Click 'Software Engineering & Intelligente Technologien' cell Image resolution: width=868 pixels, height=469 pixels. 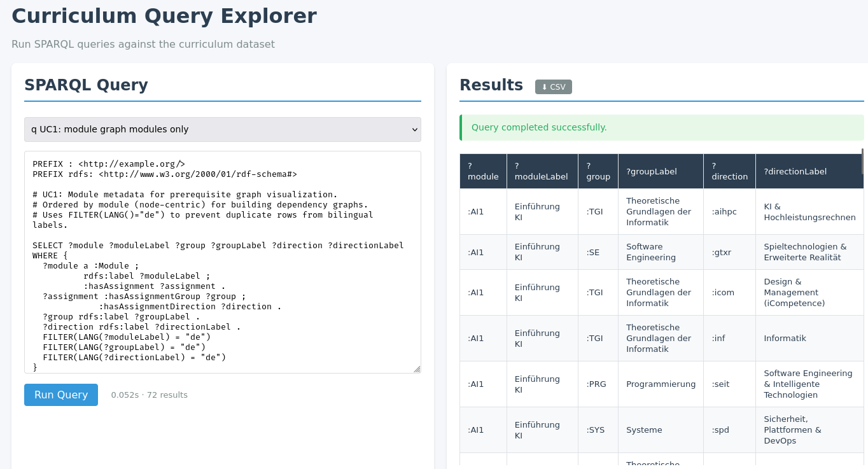pos(809,384)
